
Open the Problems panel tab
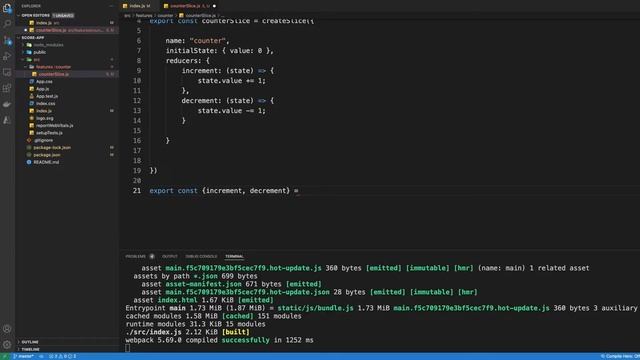pyautogui.click(x=136, y=256)
